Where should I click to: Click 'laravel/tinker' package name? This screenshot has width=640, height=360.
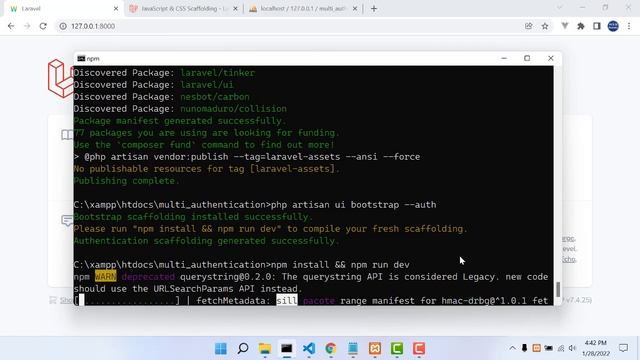point(218,73)
